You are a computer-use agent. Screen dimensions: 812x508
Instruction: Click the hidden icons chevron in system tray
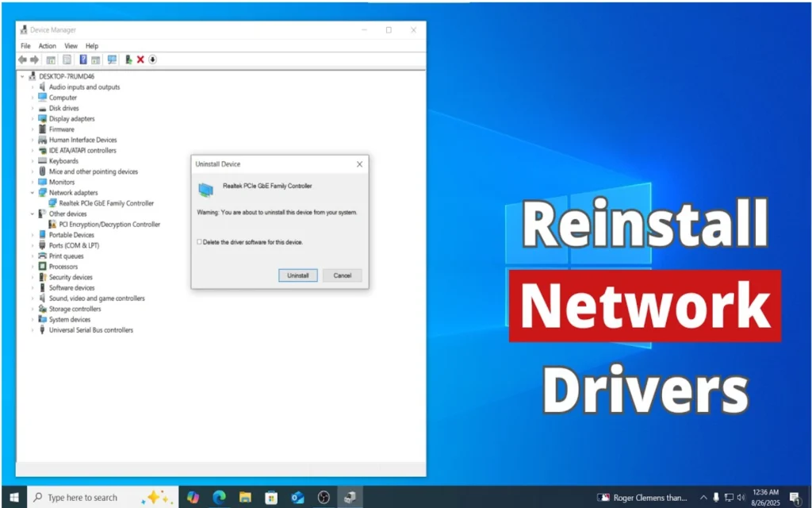click(x=704, y=497)
